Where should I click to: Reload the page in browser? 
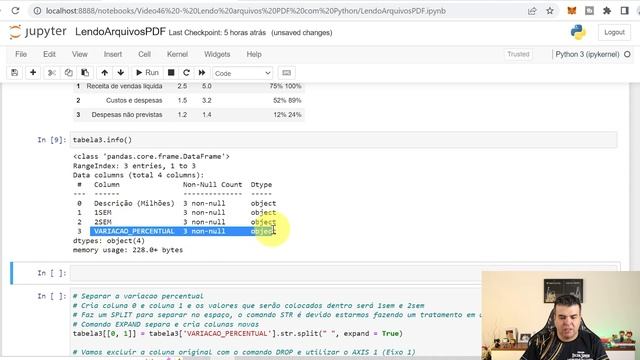pos(16,11)
